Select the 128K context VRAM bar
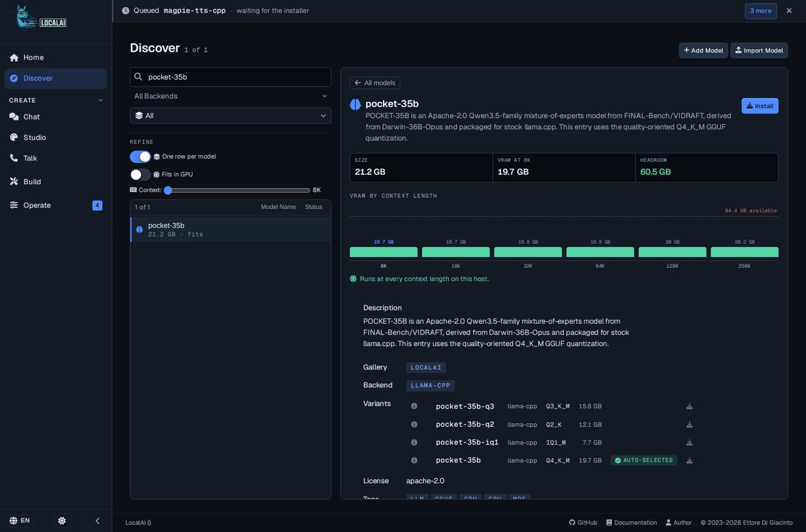Image resolution: width=806 pixels, height=532 pixels. click(x=672, y=252)
